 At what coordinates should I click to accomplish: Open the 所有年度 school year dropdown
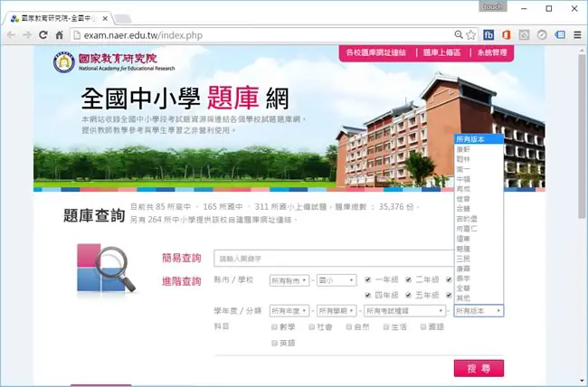pos(289,311)
